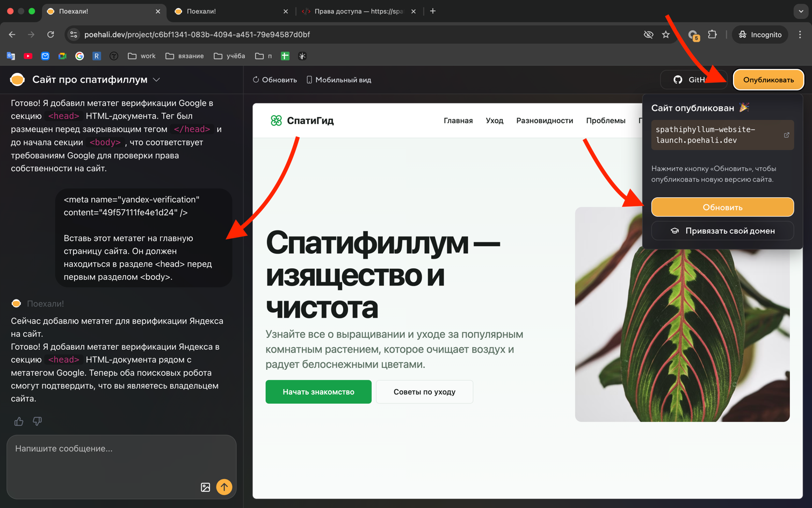Toggle the bookmark star for this page
812x508 pixels.
click(666, 34)
